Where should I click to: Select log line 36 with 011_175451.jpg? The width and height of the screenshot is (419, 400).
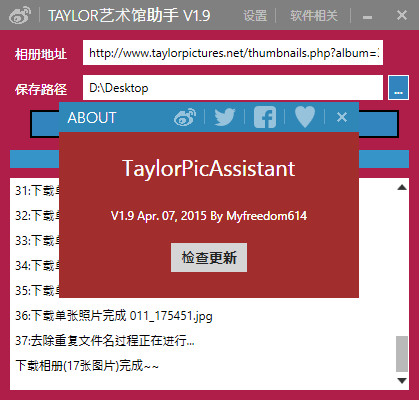(114, 315)
